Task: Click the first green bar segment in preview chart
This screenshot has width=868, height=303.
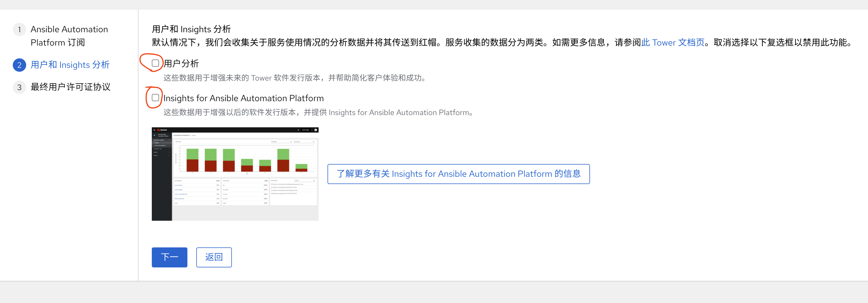Action: [x=192, y=154]
